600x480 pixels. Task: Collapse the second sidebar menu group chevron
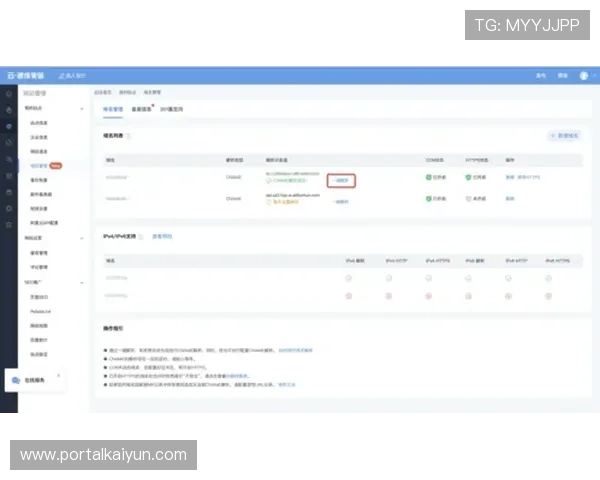[82, 238]
